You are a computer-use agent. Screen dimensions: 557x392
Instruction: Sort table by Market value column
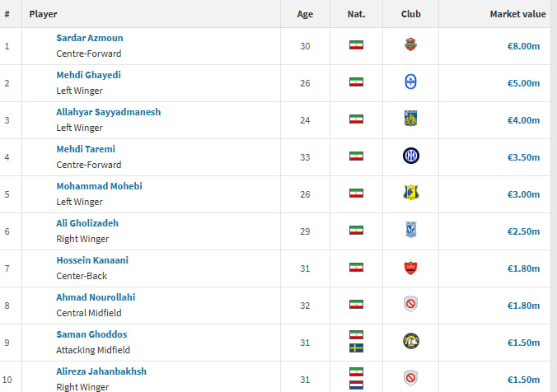tap(517, 14)
